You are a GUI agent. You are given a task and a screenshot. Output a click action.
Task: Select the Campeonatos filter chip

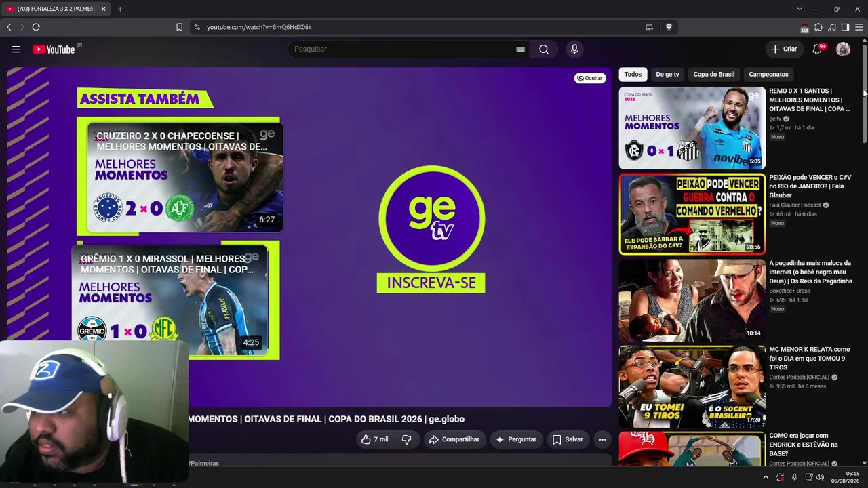tap(768, 75)
